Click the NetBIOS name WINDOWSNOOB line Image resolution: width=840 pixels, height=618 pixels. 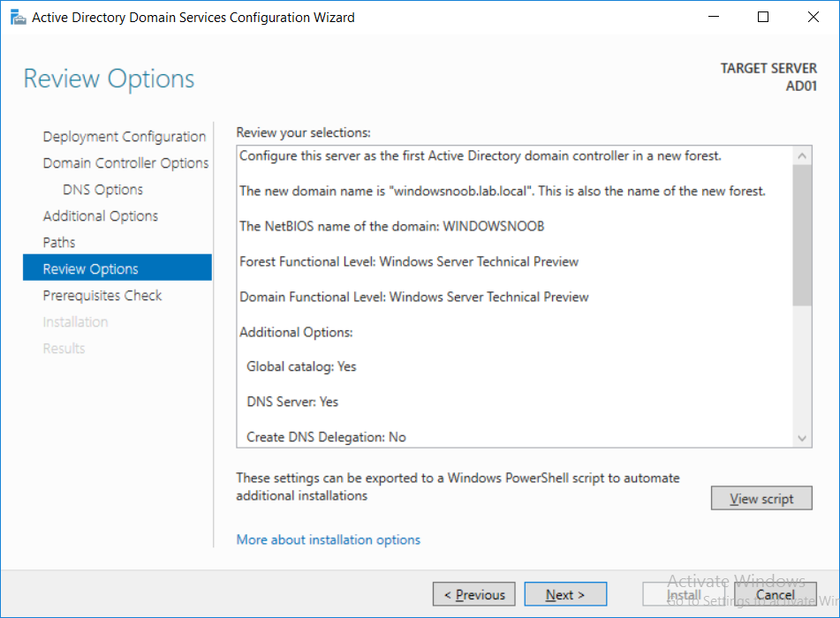coord(391,227)
